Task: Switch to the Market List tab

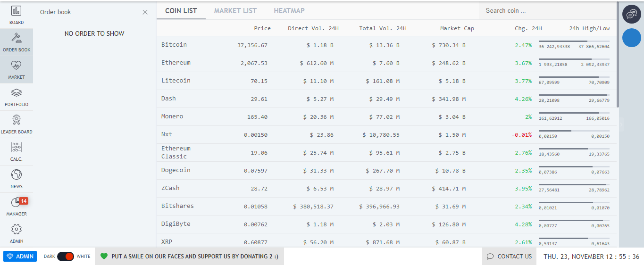Action: (x=235, y=11)
